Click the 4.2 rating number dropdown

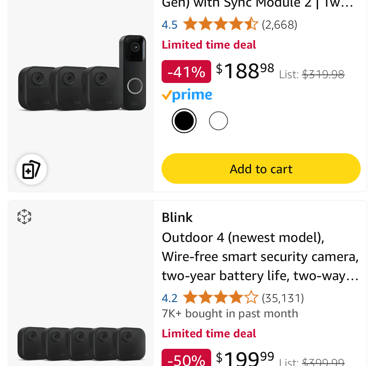(170, 298)
